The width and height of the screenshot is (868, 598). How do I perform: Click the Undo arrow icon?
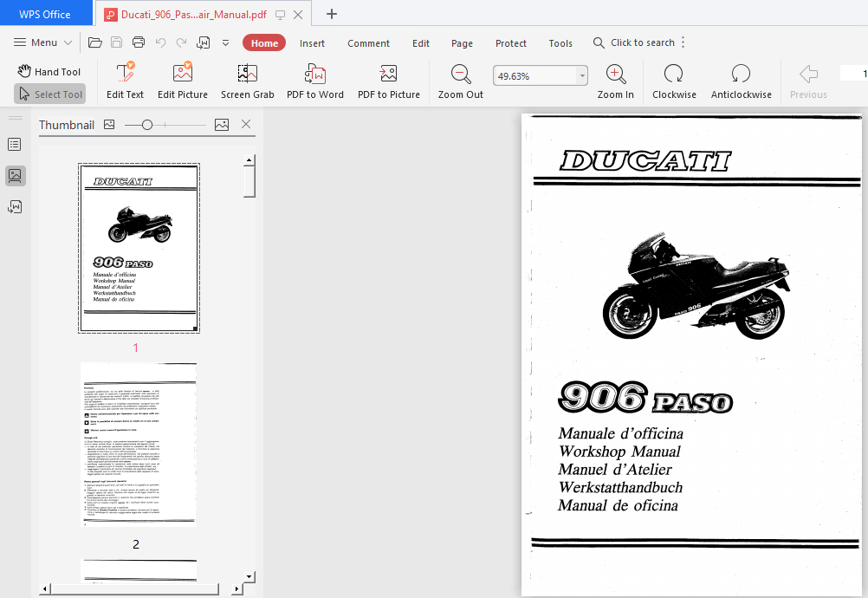pos(160,42)
